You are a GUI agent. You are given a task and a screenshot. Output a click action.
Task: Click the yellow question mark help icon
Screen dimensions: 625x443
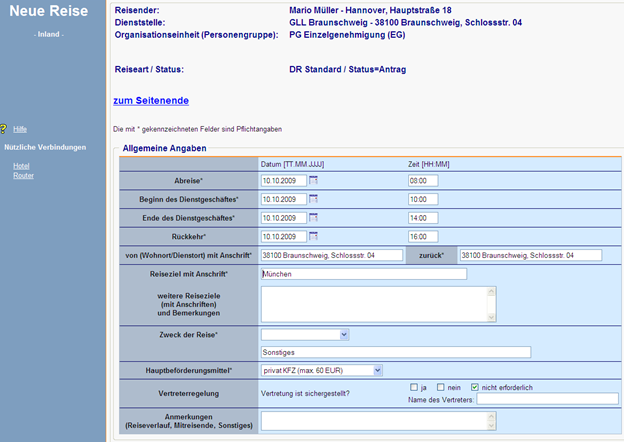coord(4,128)
